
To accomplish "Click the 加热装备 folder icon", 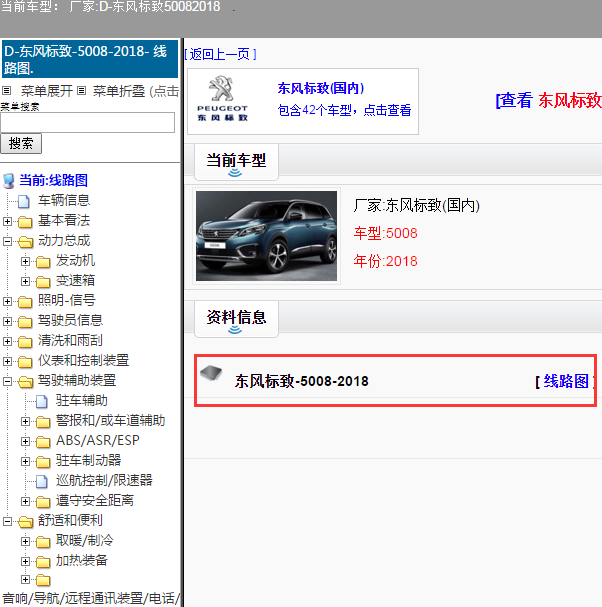I will pos(43,561).
